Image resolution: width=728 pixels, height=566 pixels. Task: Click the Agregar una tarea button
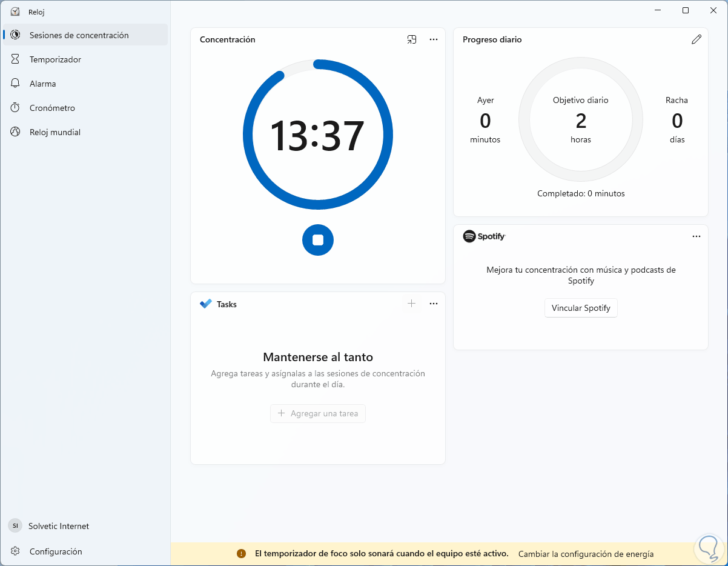(318, 413)
